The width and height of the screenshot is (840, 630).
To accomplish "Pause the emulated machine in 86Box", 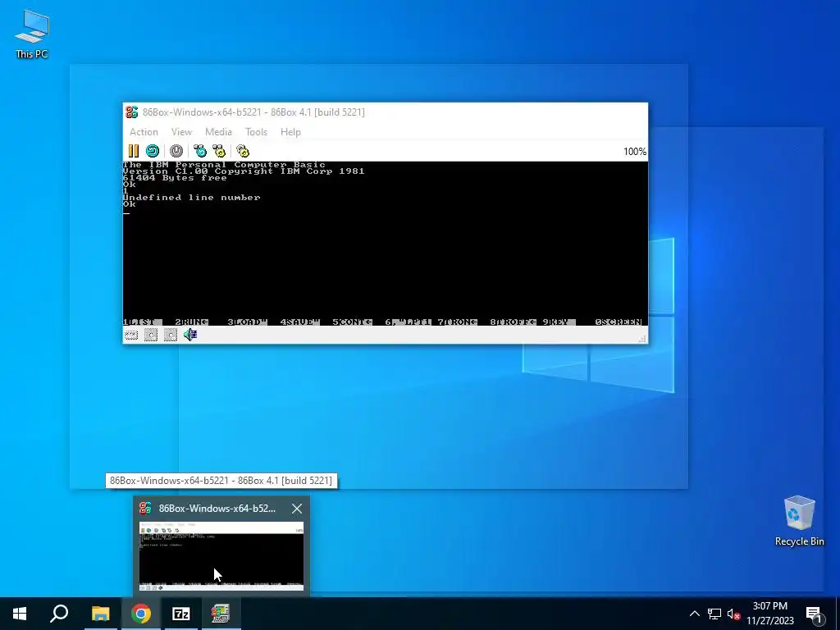I will click(134, 151).
